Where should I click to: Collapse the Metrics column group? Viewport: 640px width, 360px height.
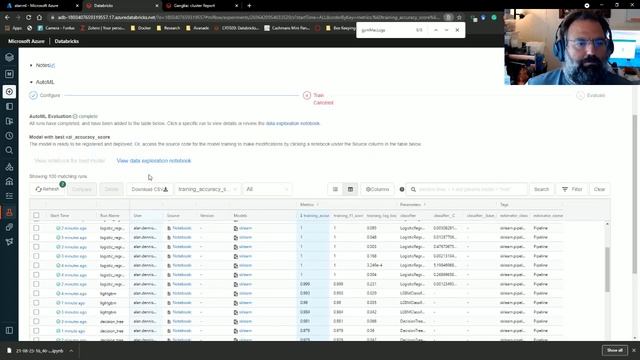(x=318, y=204)
